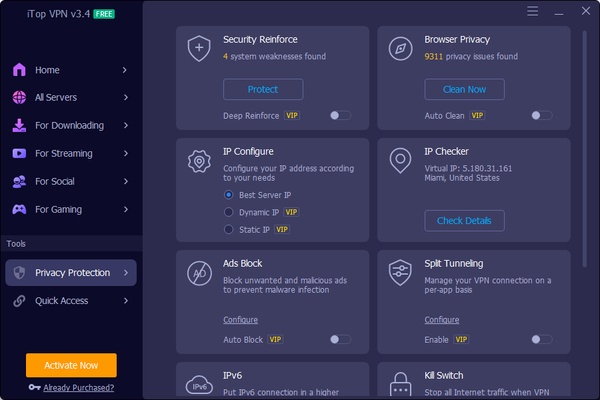Open the All Servers menu item
600x400 pixels.
click(71, 98)
